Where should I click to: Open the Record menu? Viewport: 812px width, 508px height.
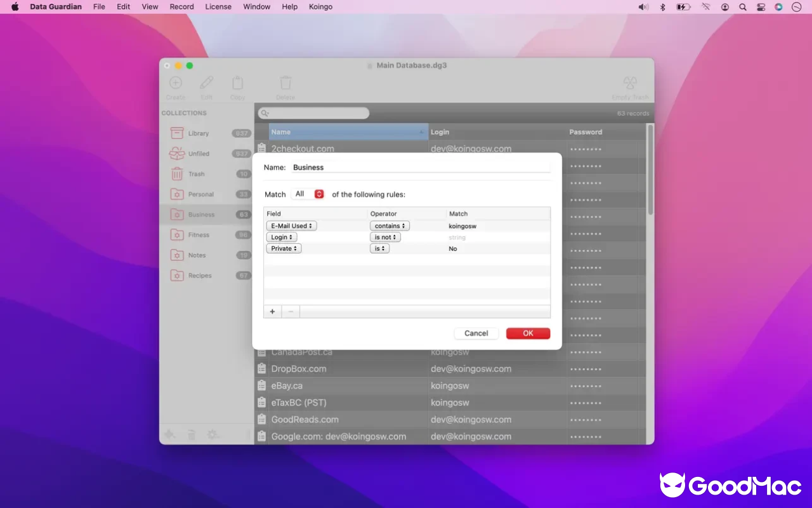(181, 7)
